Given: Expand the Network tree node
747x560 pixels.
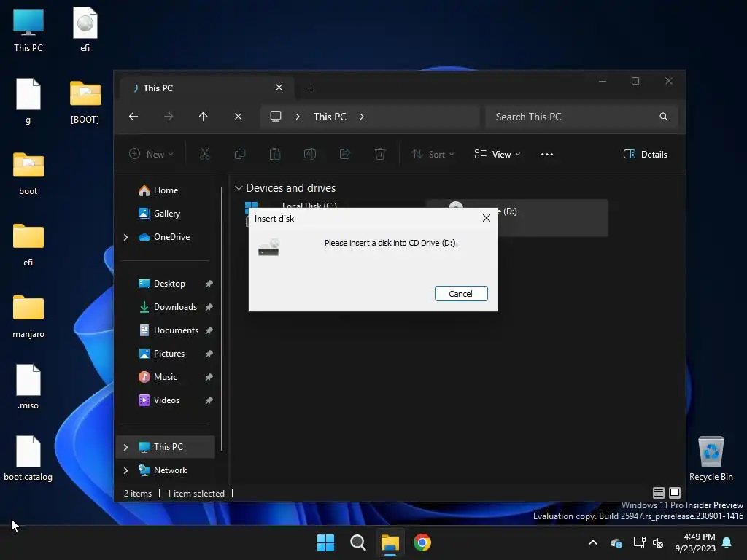Looking at the screenshot, I should coord(125,470).
